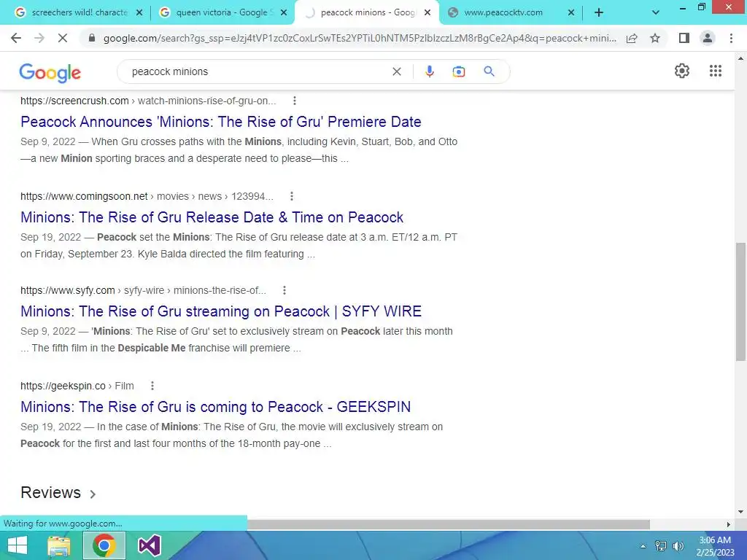This screenshot has width=747, height=560.
Task: Launch Visual Studio from the taskbar
Action: 149,545
